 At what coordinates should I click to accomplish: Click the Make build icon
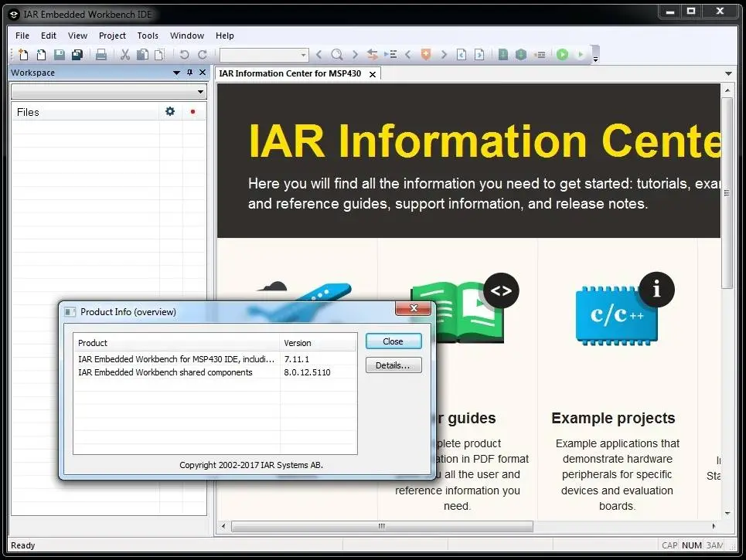(x=521, y=55)
